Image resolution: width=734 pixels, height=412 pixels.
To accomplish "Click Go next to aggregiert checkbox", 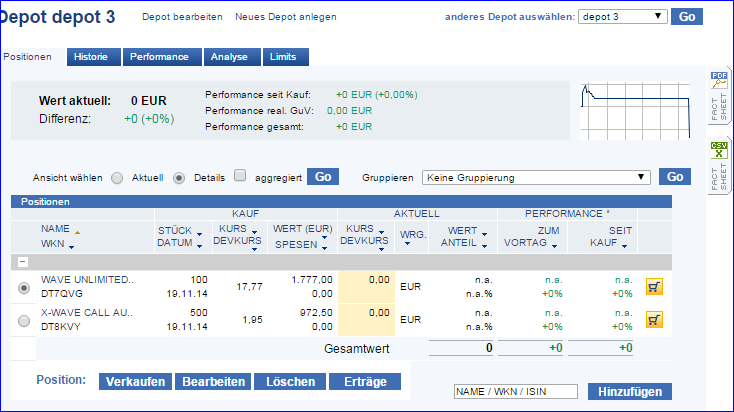I will point(323,177).
